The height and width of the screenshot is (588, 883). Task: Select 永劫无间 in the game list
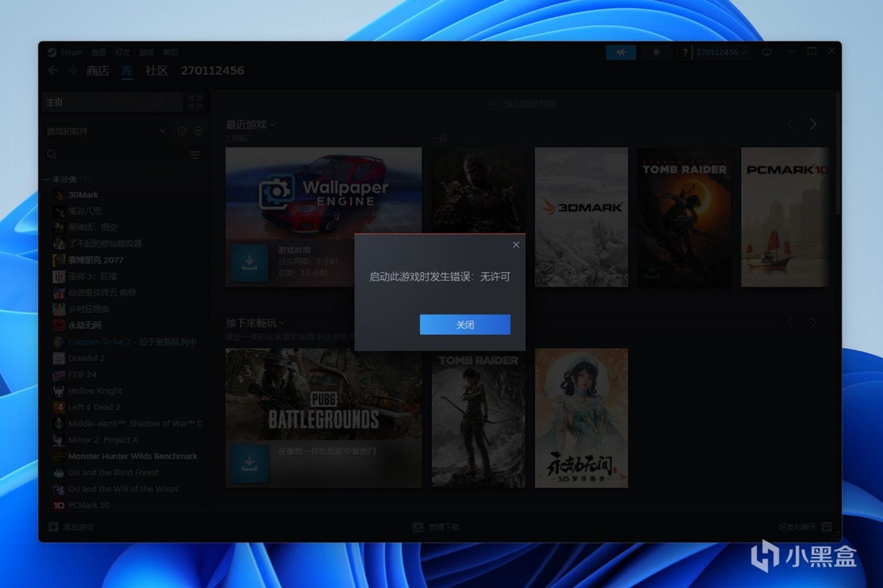click(84, 325)
